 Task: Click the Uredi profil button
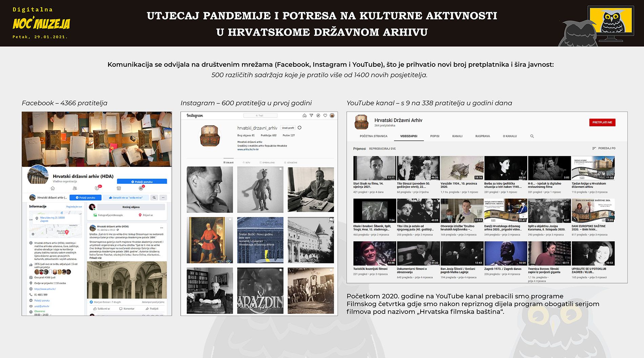pyautogui.click(x=288, y=128)
